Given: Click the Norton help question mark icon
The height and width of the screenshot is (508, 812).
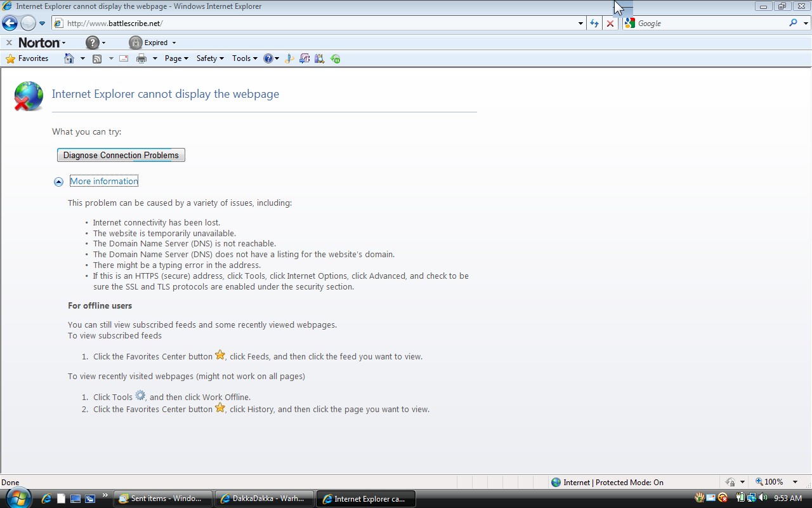Looking at the screenshot, I should [93, 43].
